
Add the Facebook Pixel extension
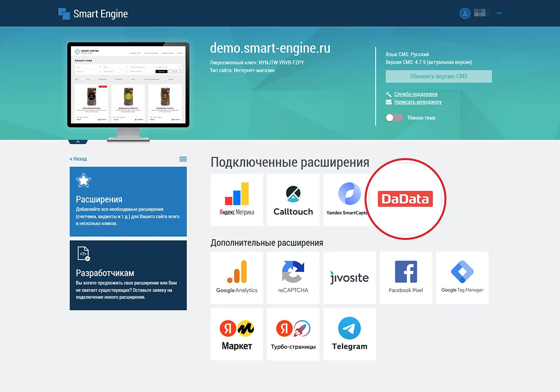(406, 278)
